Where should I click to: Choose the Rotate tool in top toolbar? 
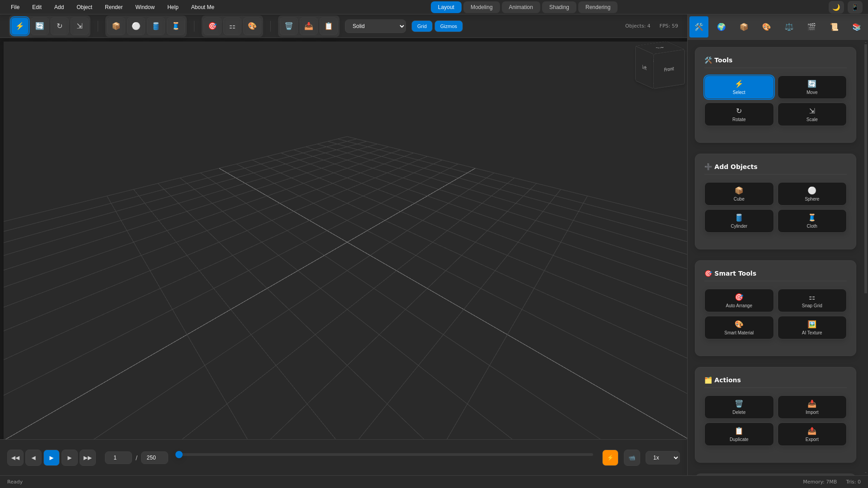(60, 26)
